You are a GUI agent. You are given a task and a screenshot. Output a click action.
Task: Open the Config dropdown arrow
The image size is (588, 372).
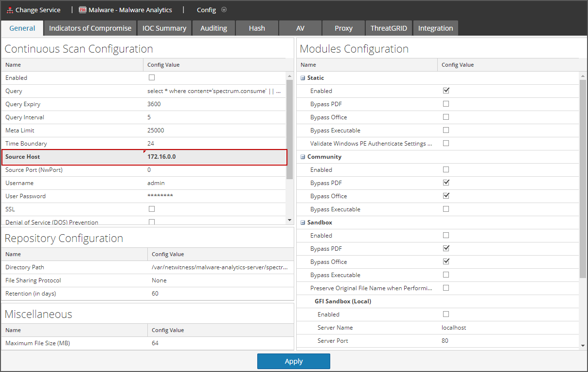coord(224,10)
